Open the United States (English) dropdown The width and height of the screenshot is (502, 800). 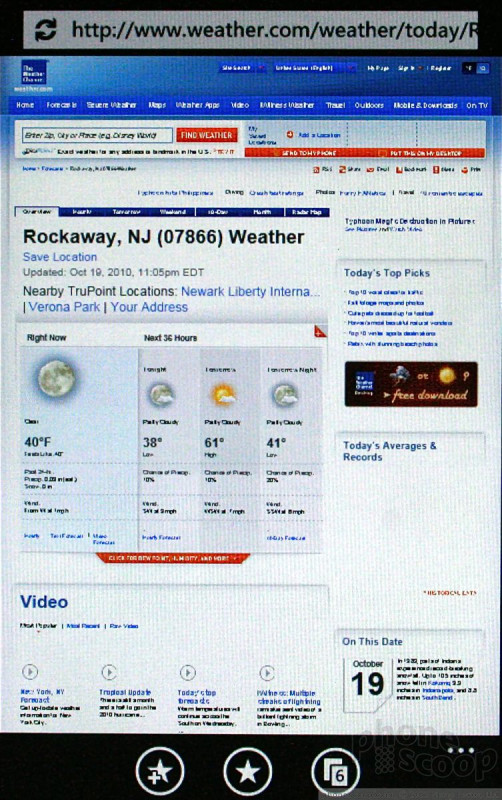tap(314, 68)
